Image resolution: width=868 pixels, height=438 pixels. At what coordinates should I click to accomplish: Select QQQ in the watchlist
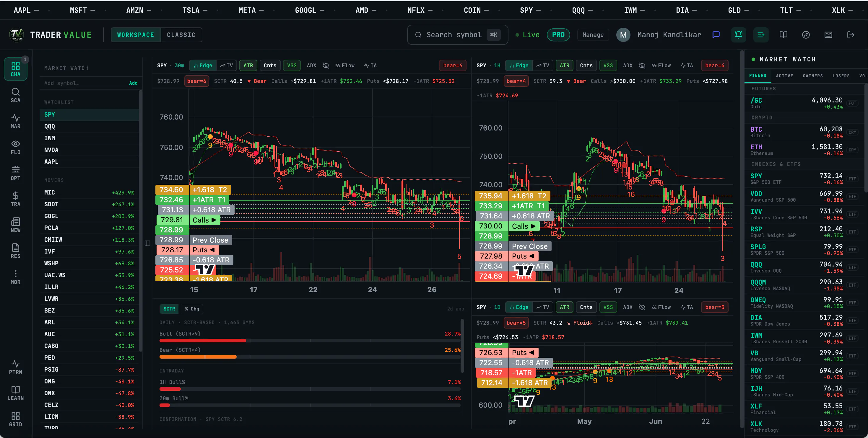[89, 126]
